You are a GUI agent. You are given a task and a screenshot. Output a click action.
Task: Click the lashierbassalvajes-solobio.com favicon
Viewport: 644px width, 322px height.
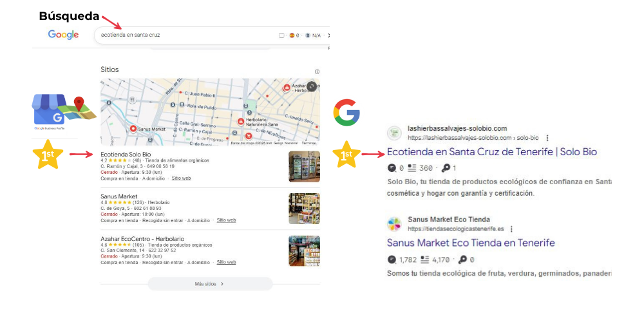tap(394, 133)
